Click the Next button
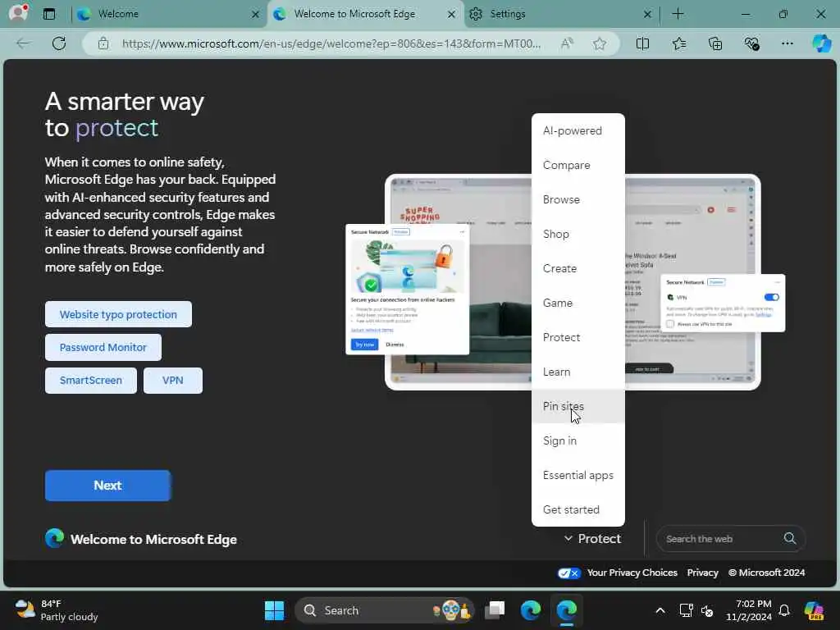The height and width of the screenshot is (630, 840). tap(108, 486)
